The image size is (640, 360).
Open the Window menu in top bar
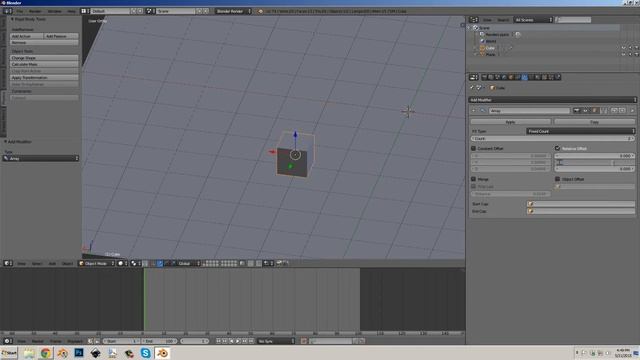[55, 11]
